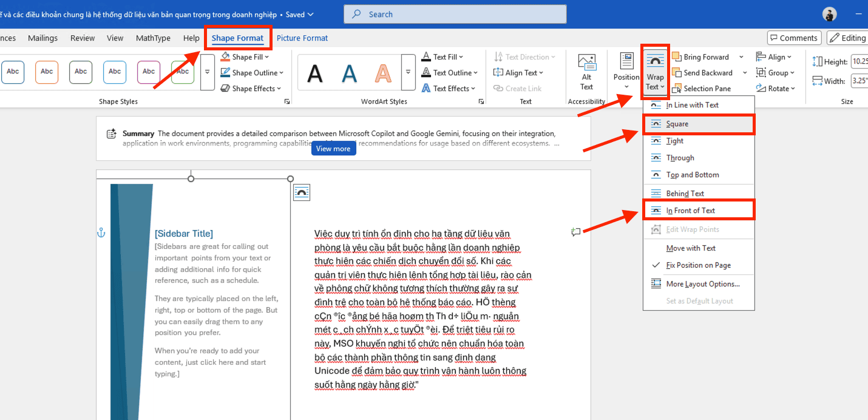Image resolution: width=868 pixels, height=420 pixels.
Task: Apply the orange outlined Abc shape style
Action: 47,72
